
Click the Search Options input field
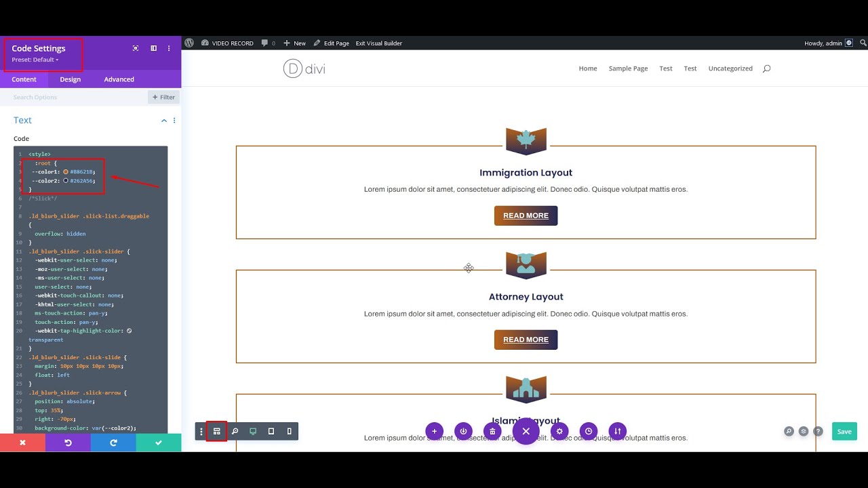coord(73,97)
